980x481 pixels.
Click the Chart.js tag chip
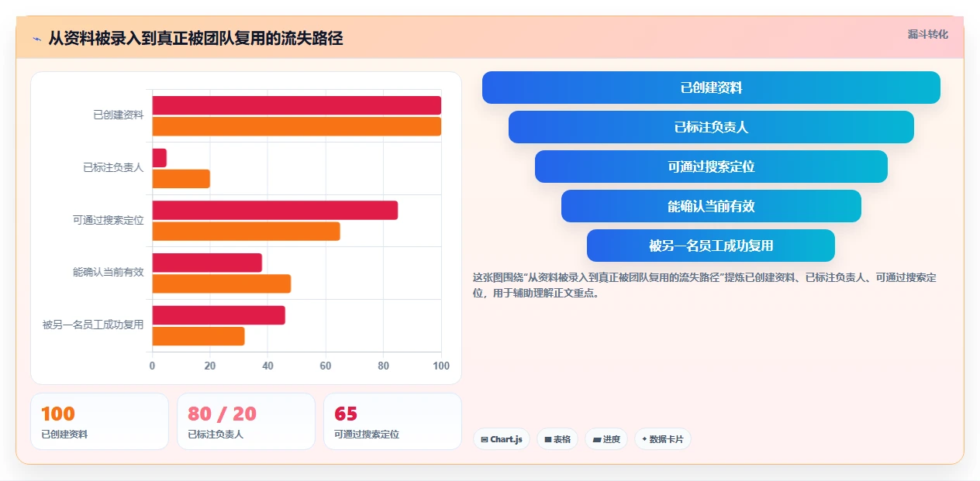[501, 439]
